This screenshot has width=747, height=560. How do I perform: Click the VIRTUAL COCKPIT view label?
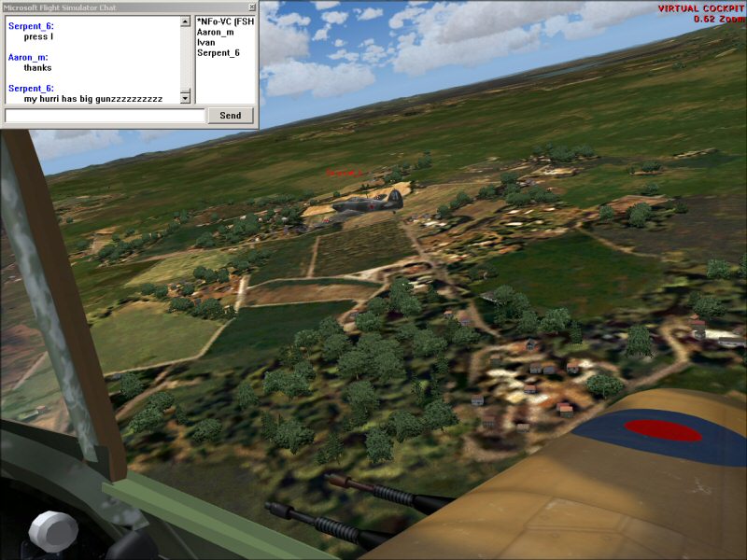click(701, 8)
